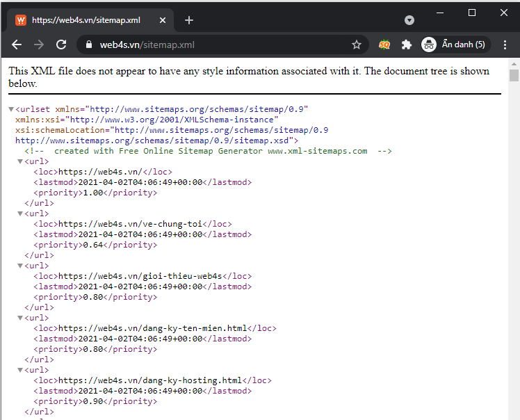Screen dimensions: 520x420
Task: Open the Extensions puzzle piece icon
Action: tap(407, 45)
